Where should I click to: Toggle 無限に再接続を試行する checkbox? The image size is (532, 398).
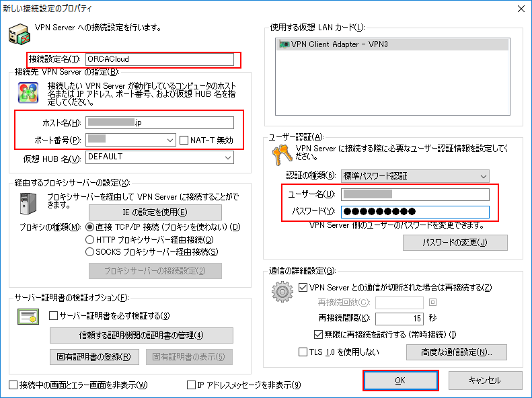(318, 335)
